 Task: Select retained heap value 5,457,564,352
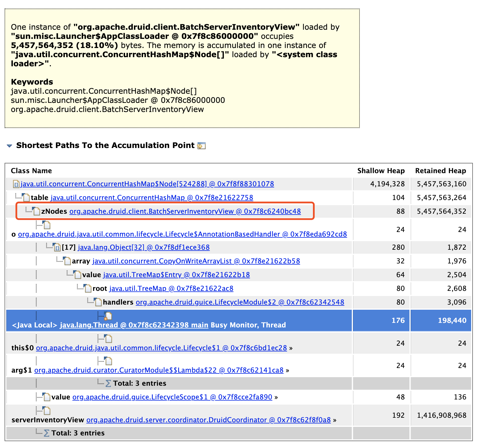pos(441,211)
